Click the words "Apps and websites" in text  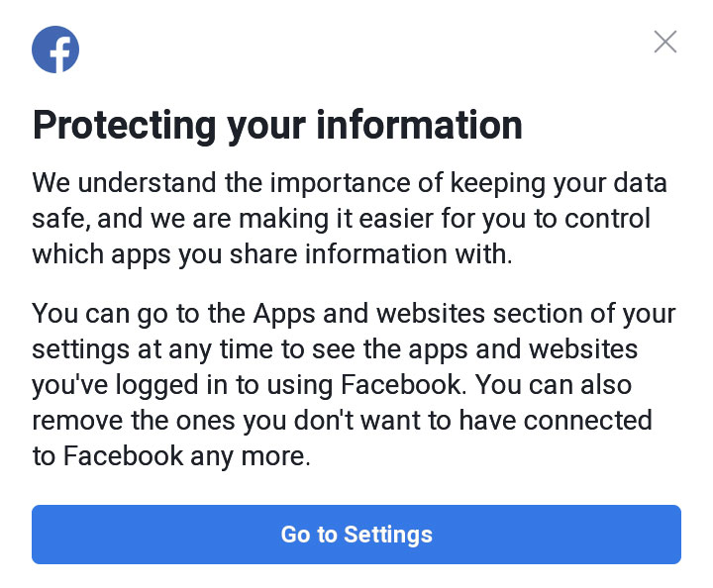click(x=368, y=314)
